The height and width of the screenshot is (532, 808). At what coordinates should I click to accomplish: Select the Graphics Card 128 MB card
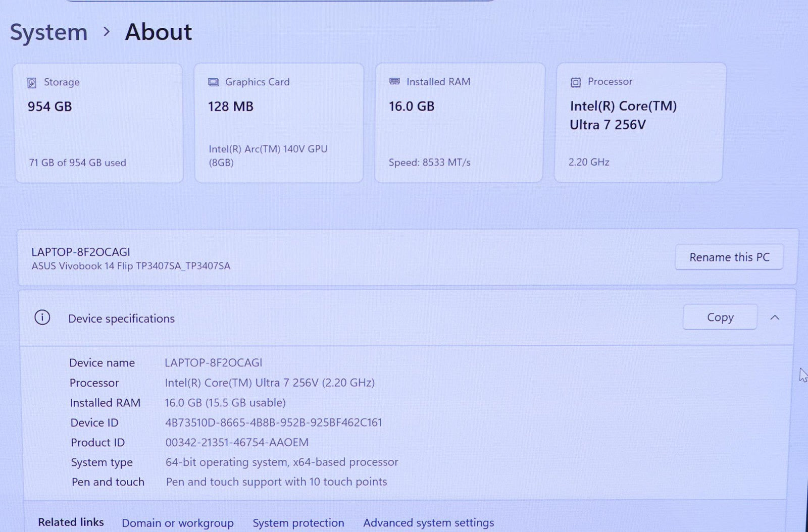click(x=279, y=123)
